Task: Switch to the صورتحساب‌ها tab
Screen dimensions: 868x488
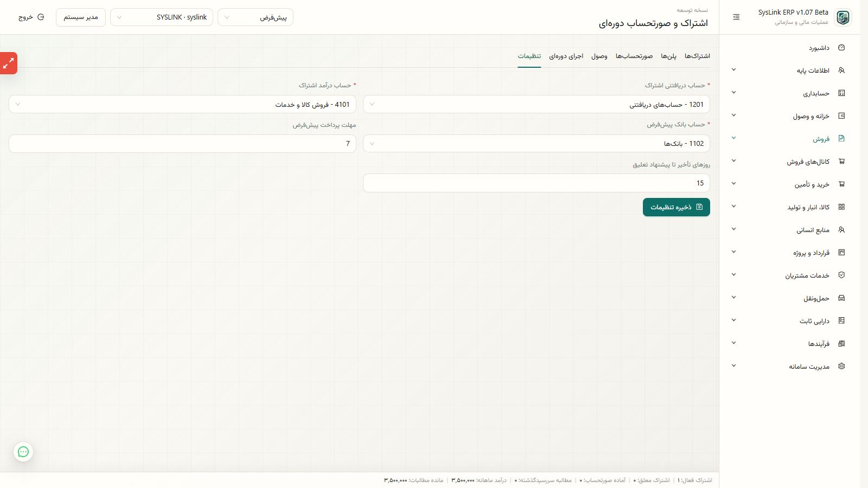Action: pos(634,56)
